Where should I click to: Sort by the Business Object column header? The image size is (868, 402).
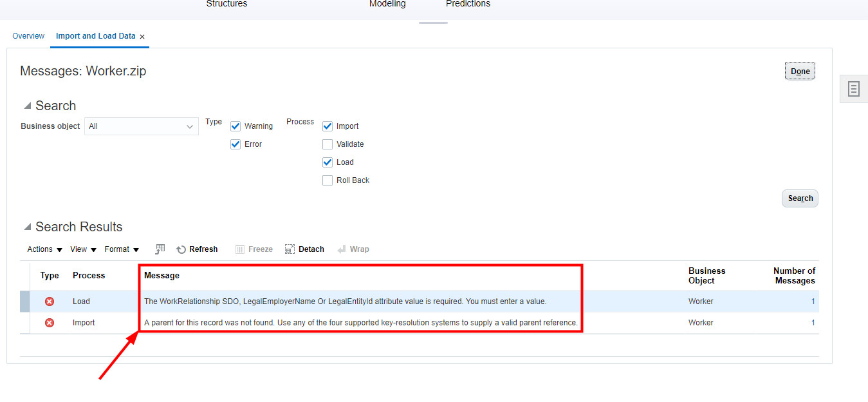[706, 276]
